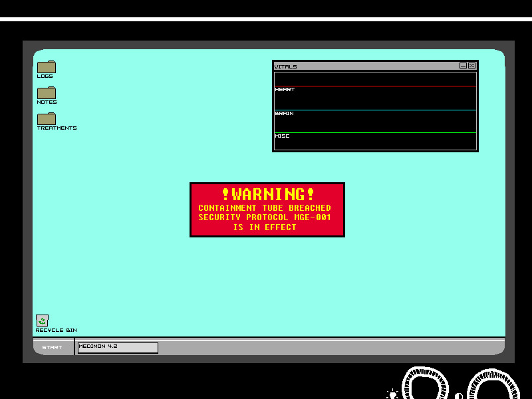
Task: Minimize the VITALS window
Action: pyautogui.click(x=463, y=66)
